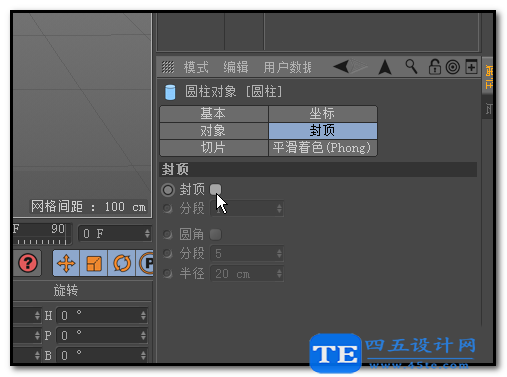Viewport: 507px width, 377px height.
Task: Click the 半径 keyframe circle
Action: [x=167, y=274]
